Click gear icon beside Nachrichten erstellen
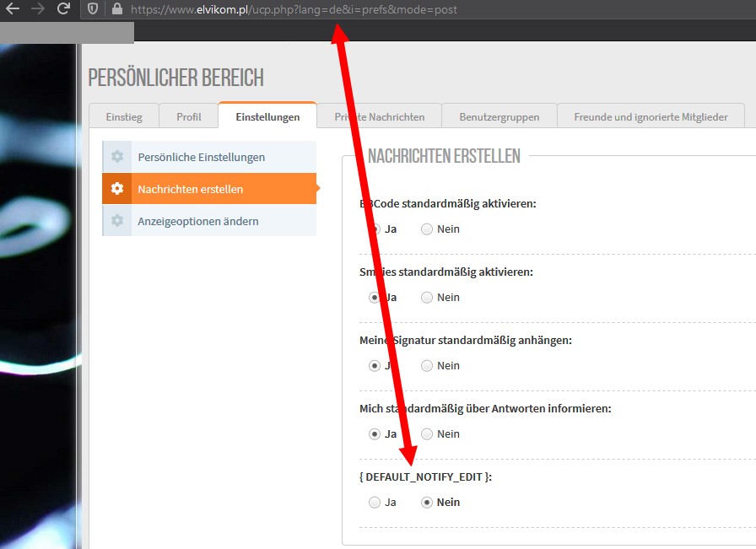The height and width of the screenshot is (549, 756). click(x=117, y=188)
